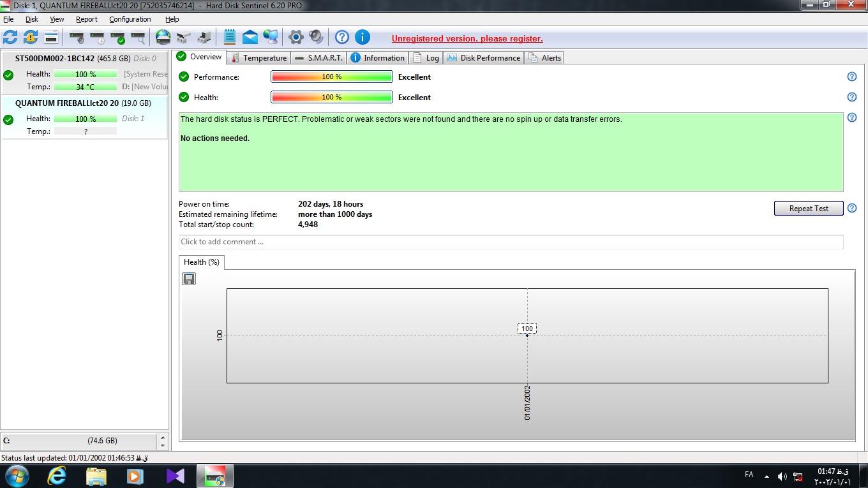The width and height of the screenshot is (868, 488).
Task: Click the Internet Explorer taskbar icon
Action: point(57,476)
